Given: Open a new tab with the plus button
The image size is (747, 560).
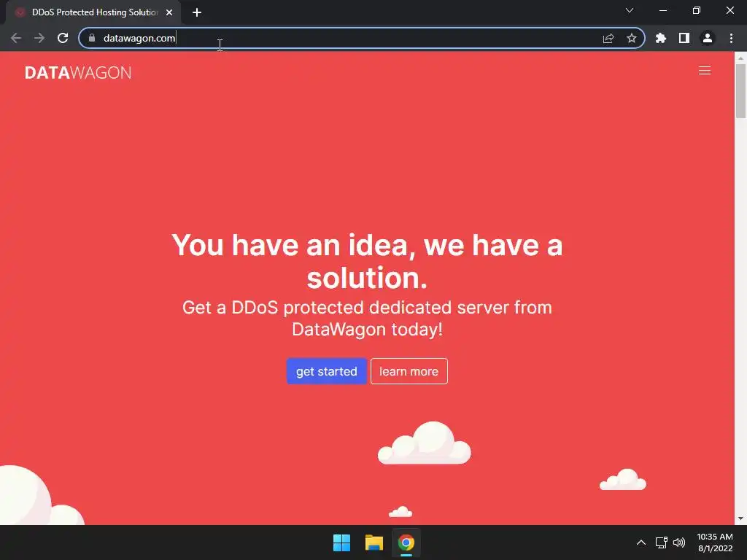Looking at the screenshot, I should coord(197,12).
